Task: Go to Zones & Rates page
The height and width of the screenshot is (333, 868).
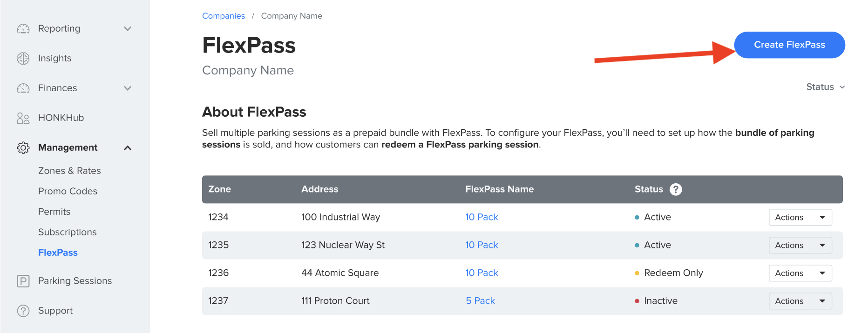Action: point(69,171)
